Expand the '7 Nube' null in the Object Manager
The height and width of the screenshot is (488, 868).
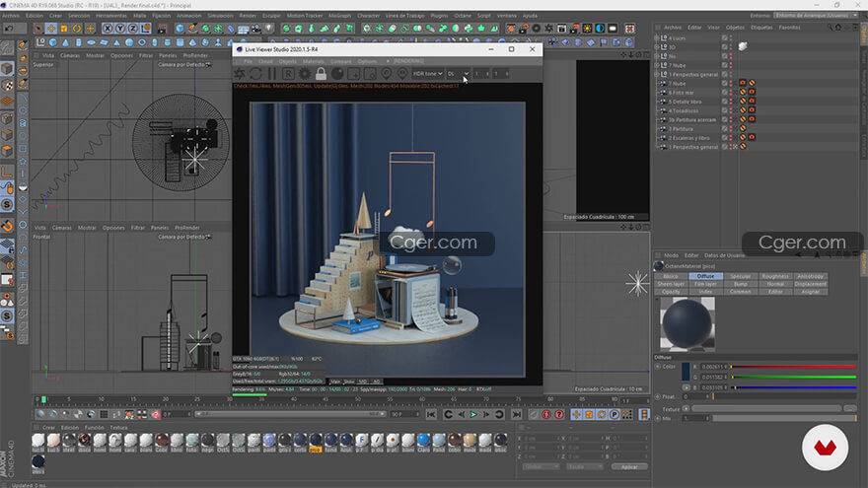(657, 65)
